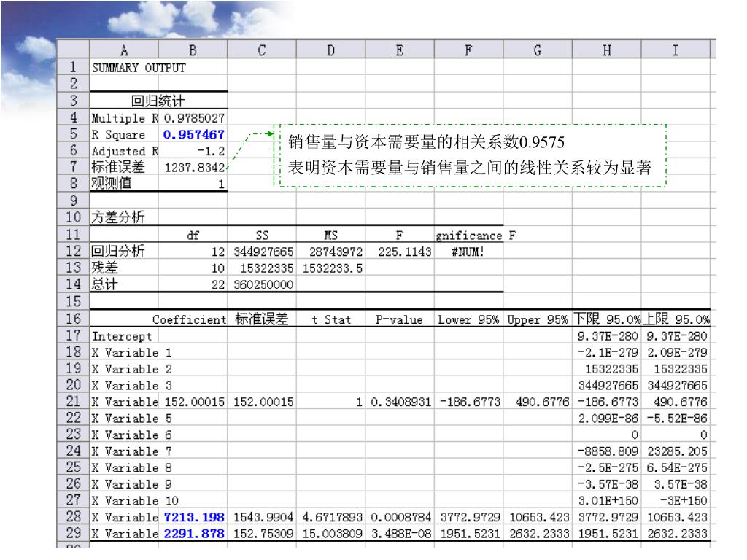Click the Multiple R value 0.9785027
This screenshot has width=747, height=560.
(193, 117)
